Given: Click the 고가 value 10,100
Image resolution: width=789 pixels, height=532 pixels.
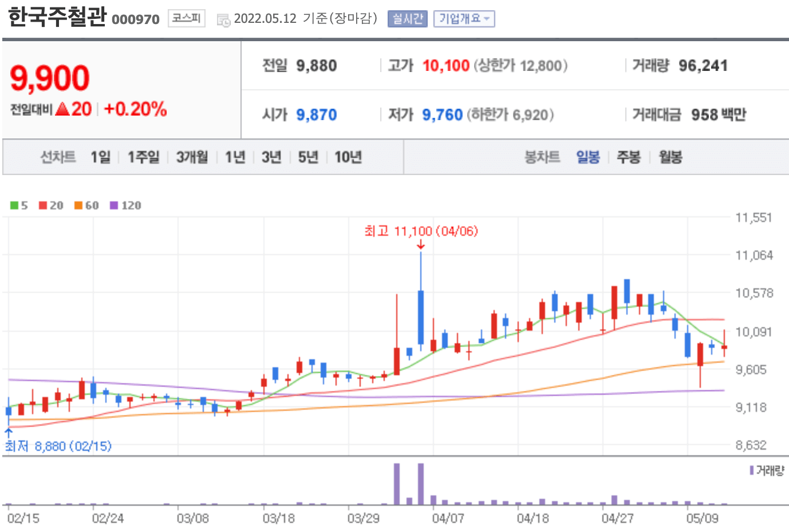Looking at the screenshot, I should [446, 66].
